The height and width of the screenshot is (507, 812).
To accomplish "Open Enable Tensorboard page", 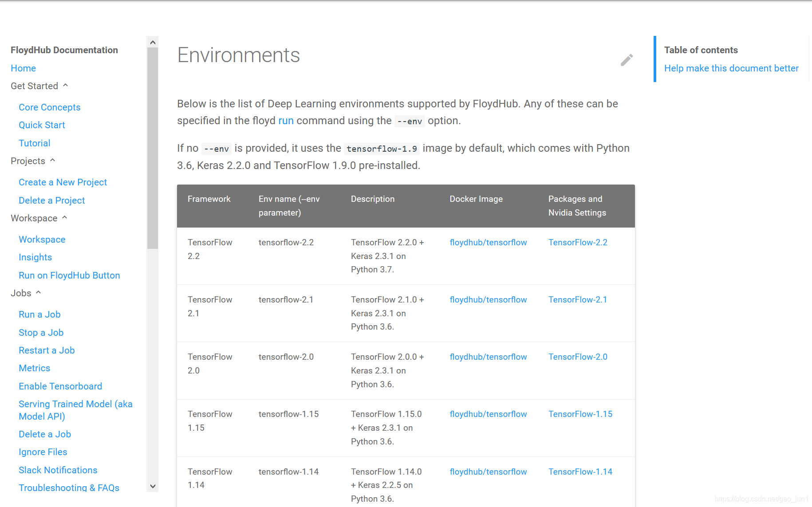I will point(60,386).
